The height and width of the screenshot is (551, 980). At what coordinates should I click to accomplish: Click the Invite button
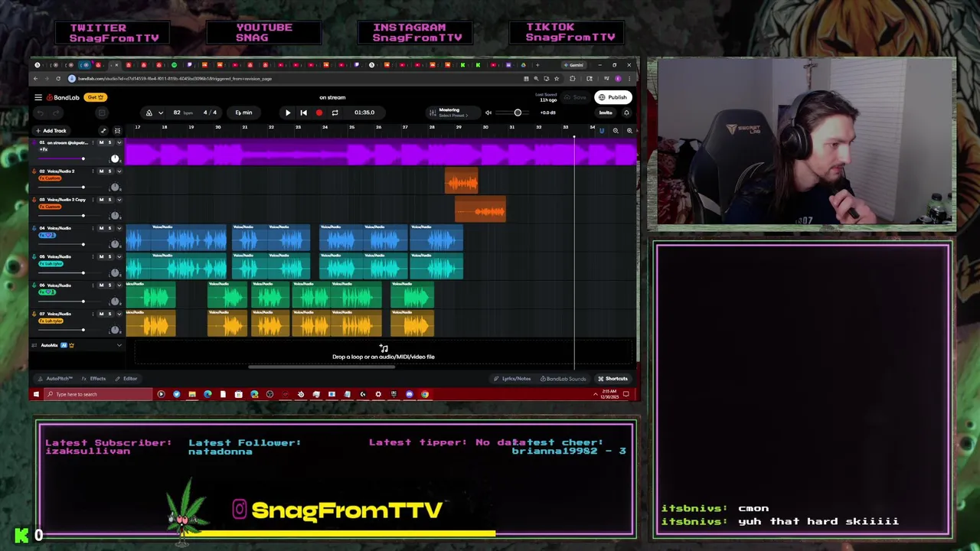606,112
